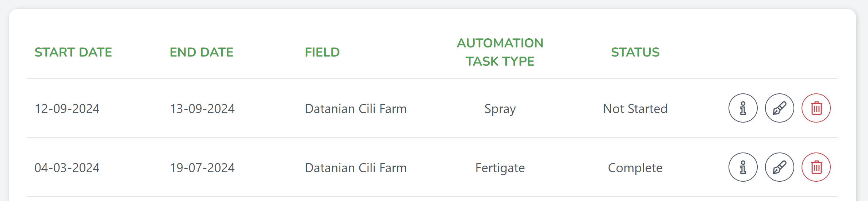This screenshot has width=868, height=201.
Task: Click the Fertigate task type cell
Action: coord(500,168)
